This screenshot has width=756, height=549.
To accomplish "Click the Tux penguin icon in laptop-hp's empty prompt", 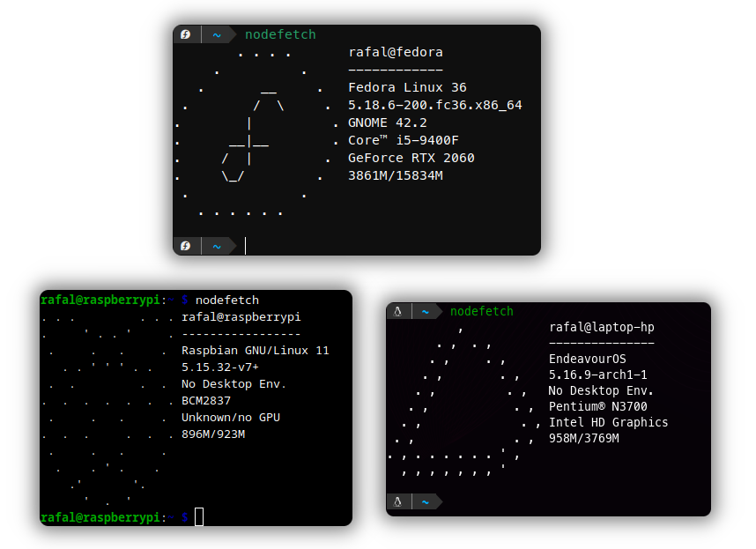I will tap(397, 501).
